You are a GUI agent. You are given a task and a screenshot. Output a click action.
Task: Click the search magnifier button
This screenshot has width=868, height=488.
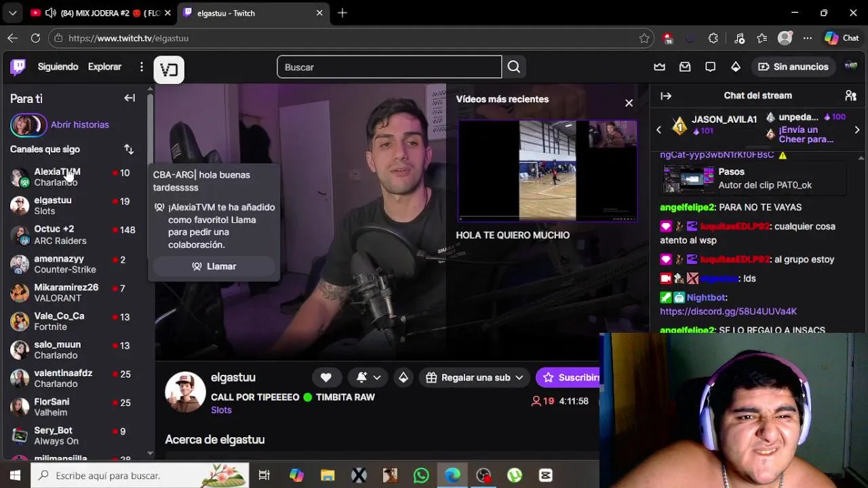pos(514,66)
